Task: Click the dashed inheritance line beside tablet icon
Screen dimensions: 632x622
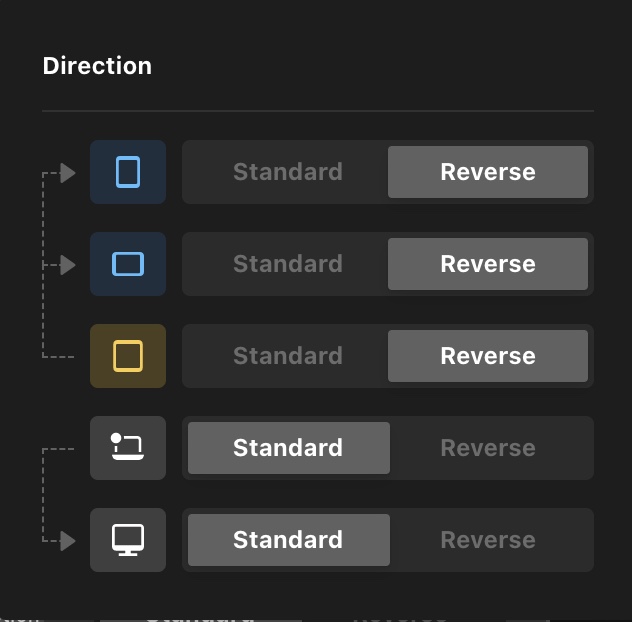Action: pos(58,356)
